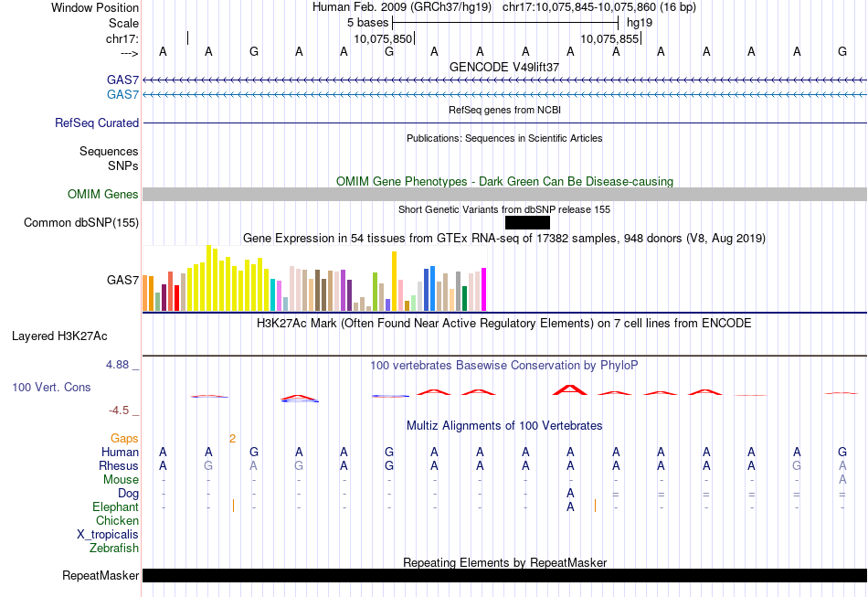The width and height of the screenshot is (868, 597).
Task: Click the chr17:10,075,845-10,075,860 (16 bp) position text
Action: click(x=599, y=7)
